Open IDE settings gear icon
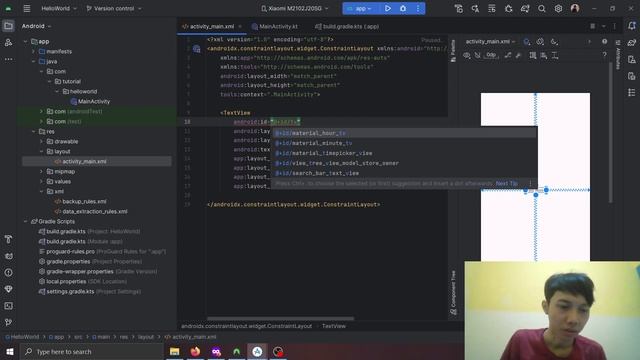 click(558, 9)
